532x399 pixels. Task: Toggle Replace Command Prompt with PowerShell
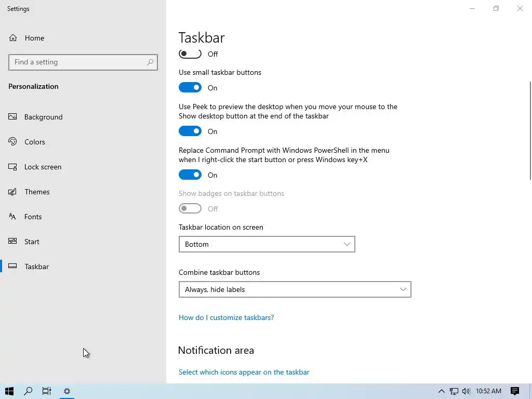click(x=190, y=175)
